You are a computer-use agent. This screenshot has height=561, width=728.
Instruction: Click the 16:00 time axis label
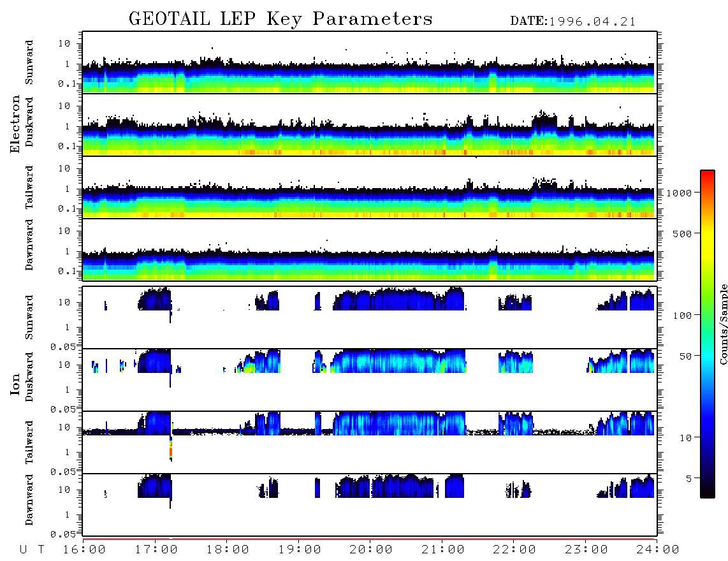(84, 550)
